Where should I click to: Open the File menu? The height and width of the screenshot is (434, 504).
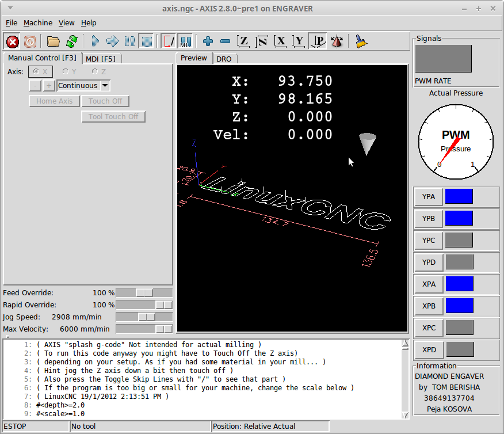pyautogui.click(x=12, y=23)
